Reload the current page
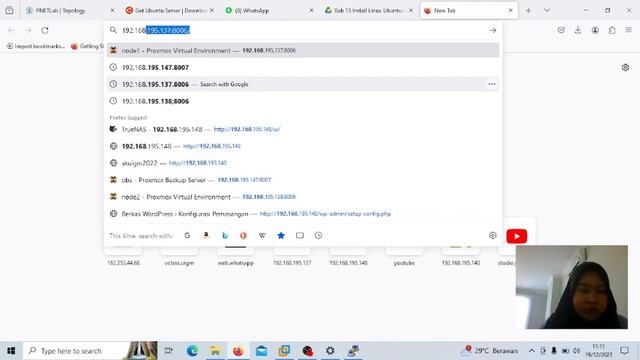This screenshot has width=640, height=360. pos(45,30)
